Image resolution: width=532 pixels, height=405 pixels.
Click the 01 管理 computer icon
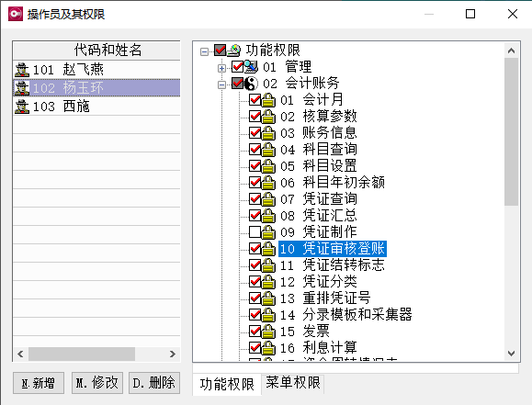(251, 67)
